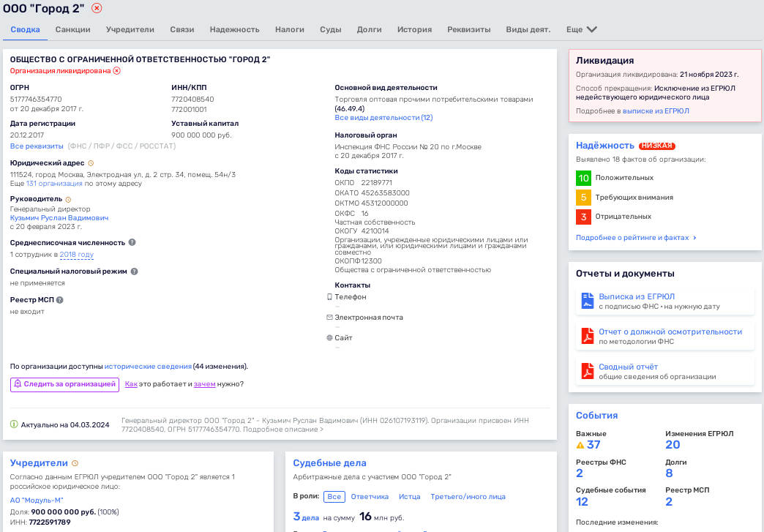Click the clock icon next to Руководитель
Viewport: 764px width, 532px height.
pos(68,199)
